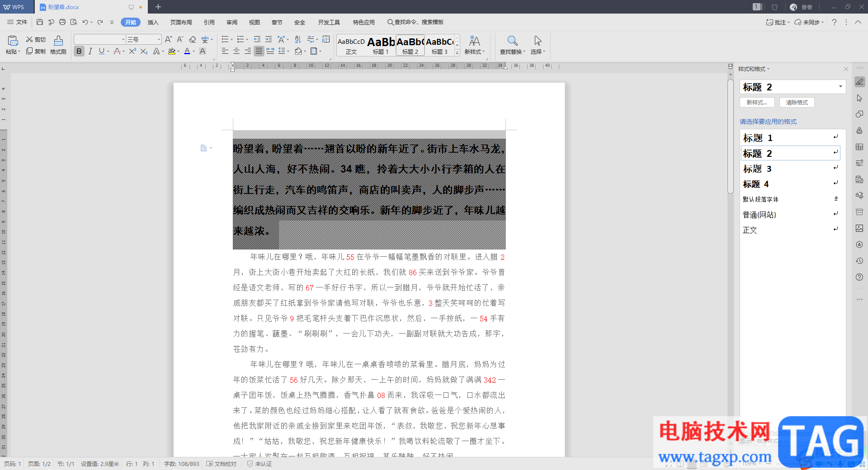The image size is (868, 470).
Task: Align text left
Action: pos(225,51)
